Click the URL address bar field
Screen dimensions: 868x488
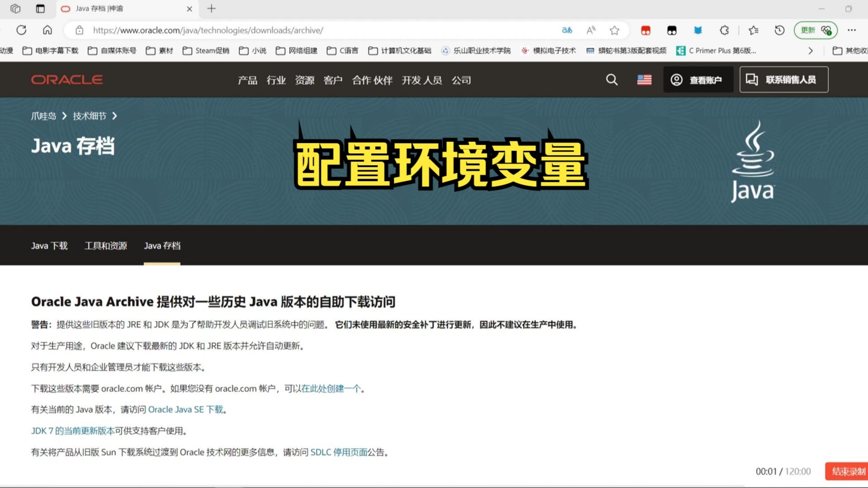[x=317, y=30]
